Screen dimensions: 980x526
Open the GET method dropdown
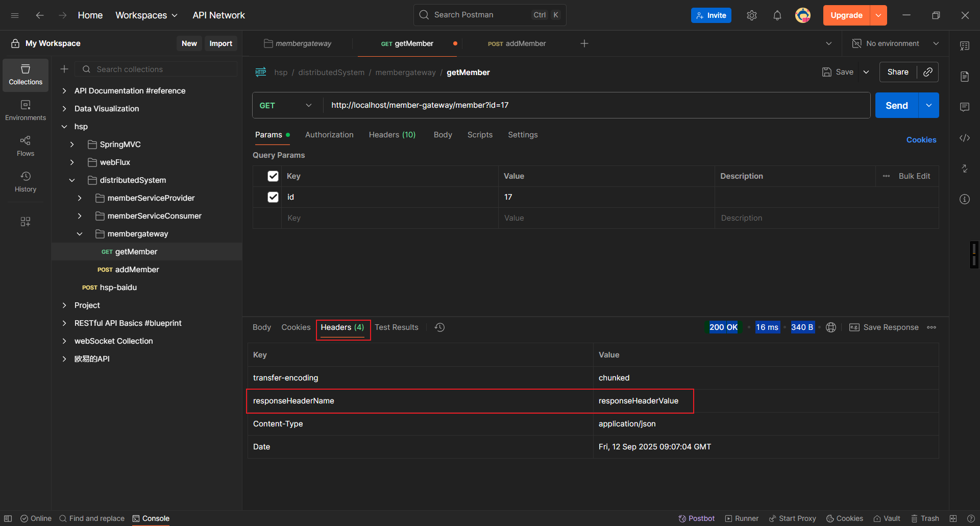(286, 105)
